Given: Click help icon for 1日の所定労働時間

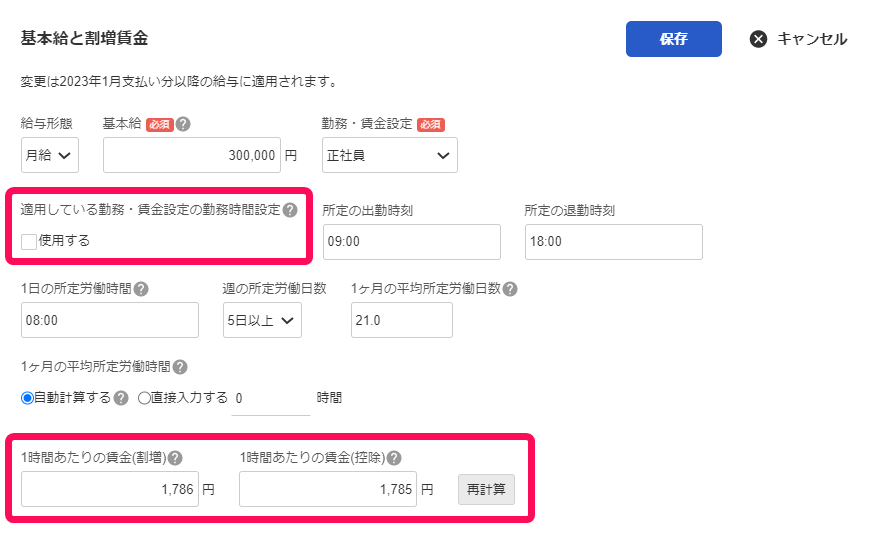Looking at the screenshot, I should point(141,289).
